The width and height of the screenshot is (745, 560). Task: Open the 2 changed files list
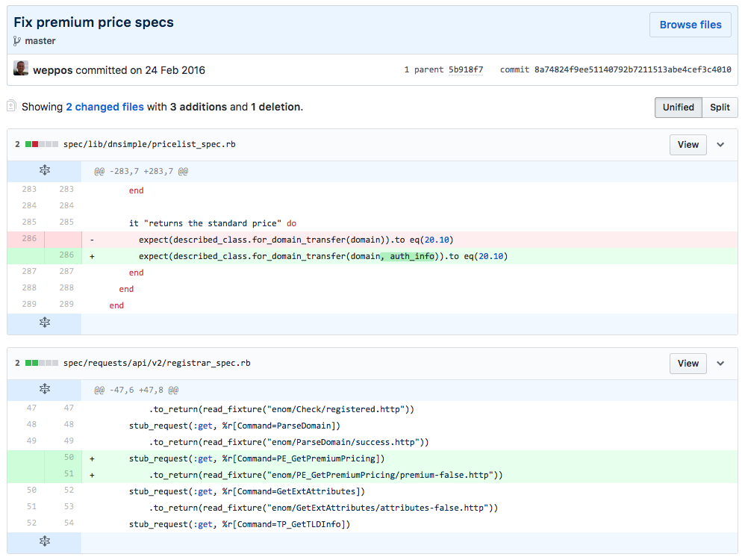pyautogui.click(x=105, y=107)
